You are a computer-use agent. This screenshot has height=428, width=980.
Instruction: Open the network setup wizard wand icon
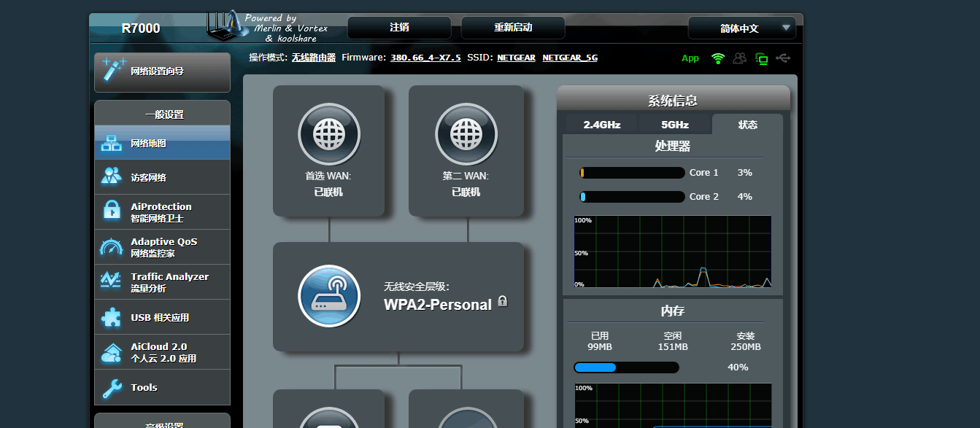114,71
